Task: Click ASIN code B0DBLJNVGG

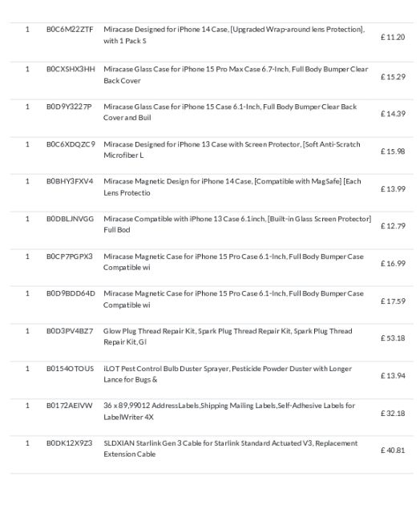Action: tap(70, 219)
